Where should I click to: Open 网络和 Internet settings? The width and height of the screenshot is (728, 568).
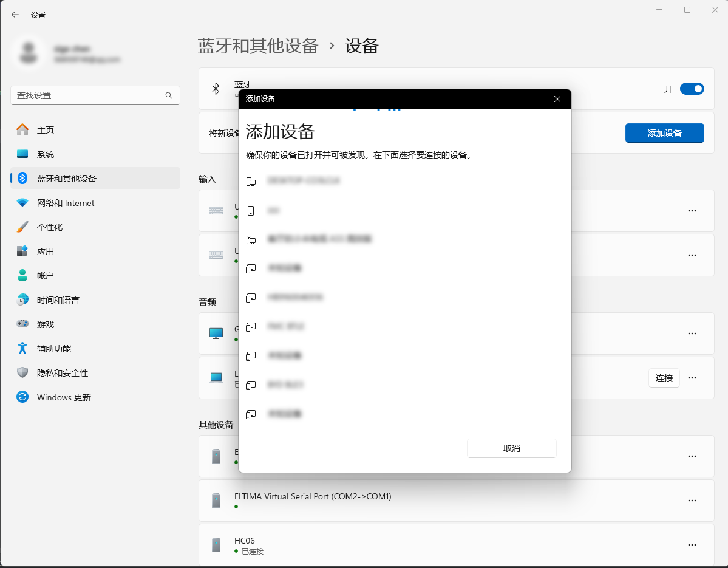[66, 203]
